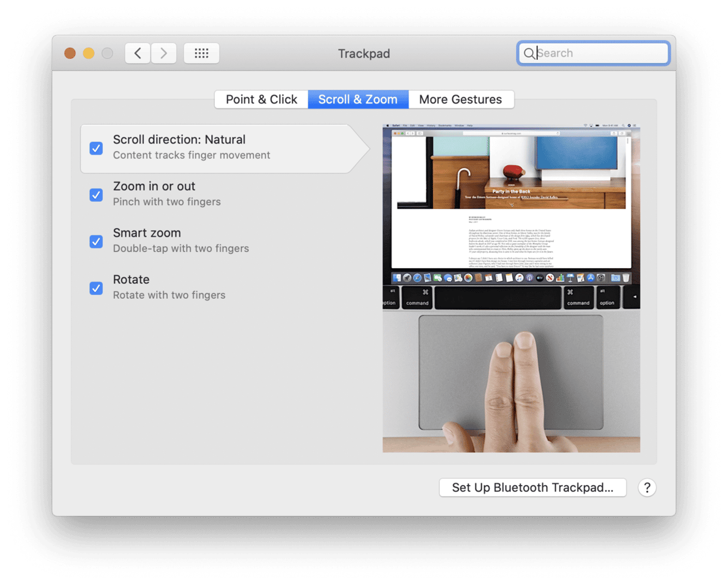The image size is (728, 585).
Task: Minimize the Trackpad window with yellow button
Action: [x=89, y=53]
